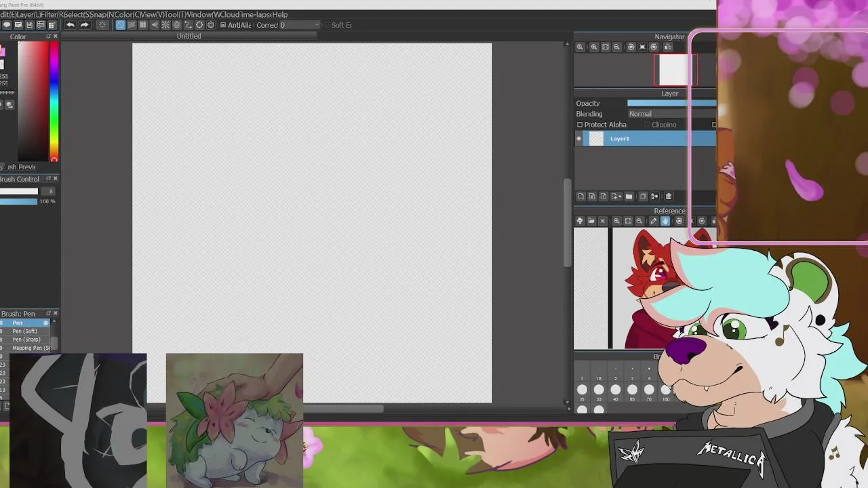
Task: Open an image in Reference panel
Action: [x=591, y=221]
